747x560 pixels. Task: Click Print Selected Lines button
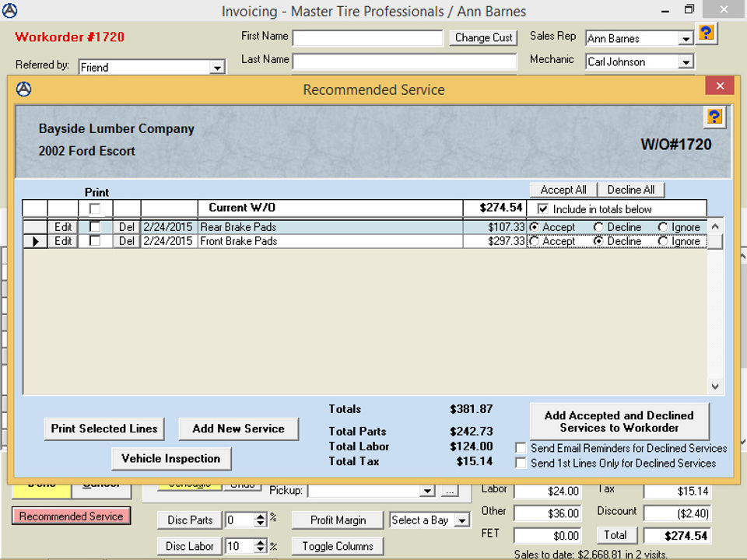(104, 429)
